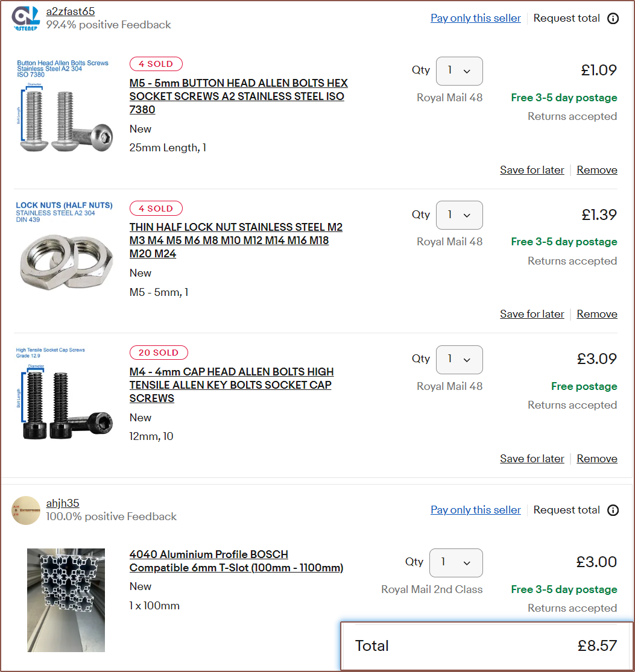
Task: Save the thin half lock nut for later
Action: coord(532,314)
